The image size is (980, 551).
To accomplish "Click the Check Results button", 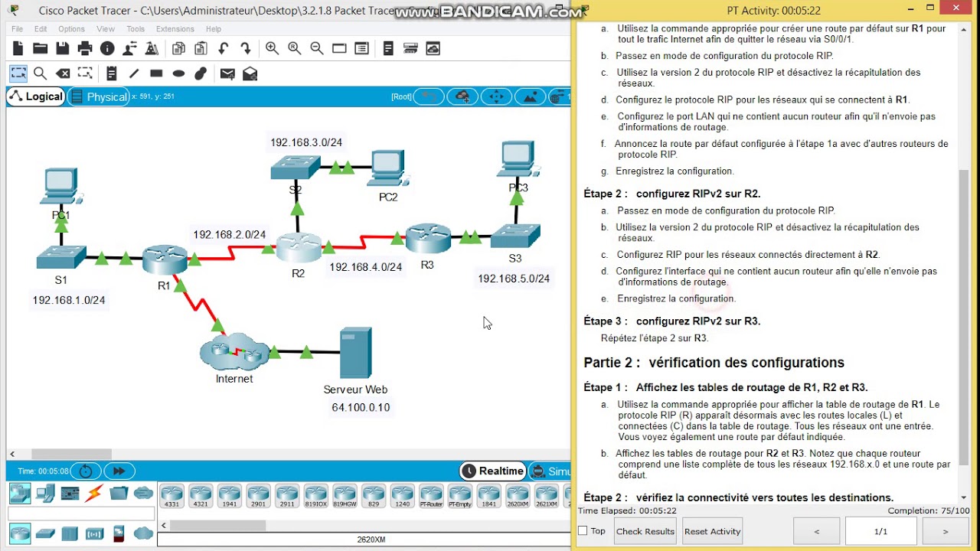I will coord(645,531).
